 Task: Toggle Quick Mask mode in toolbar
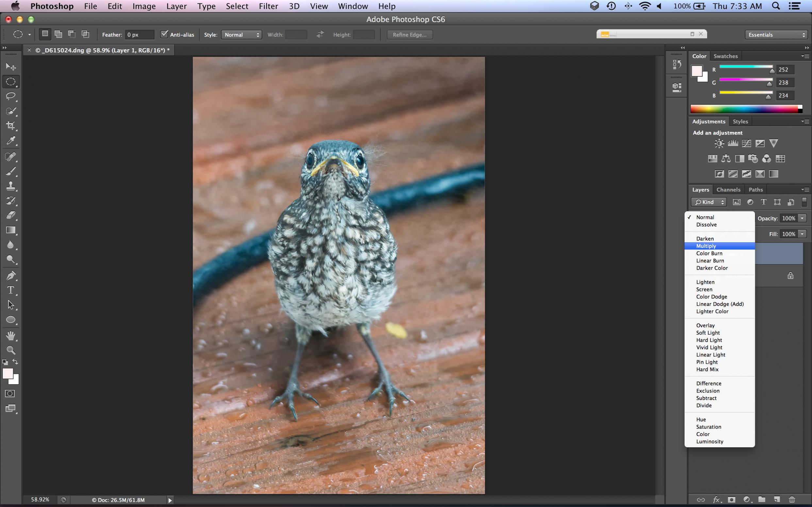(x=10, y=393)
